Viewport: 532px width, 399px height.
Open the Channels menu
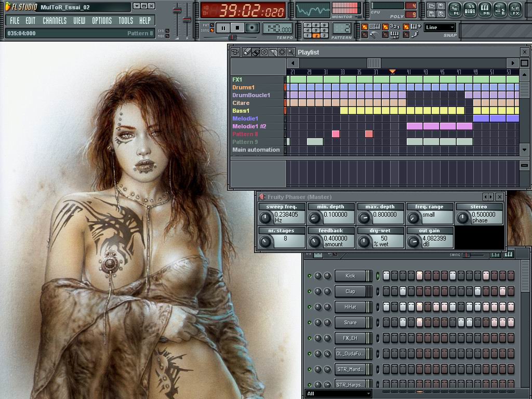(x=55, y=21)
